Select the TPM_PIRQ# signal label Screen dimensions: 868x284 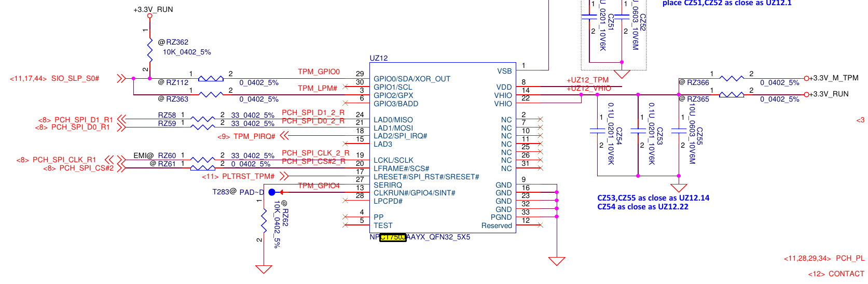[254, 136]
